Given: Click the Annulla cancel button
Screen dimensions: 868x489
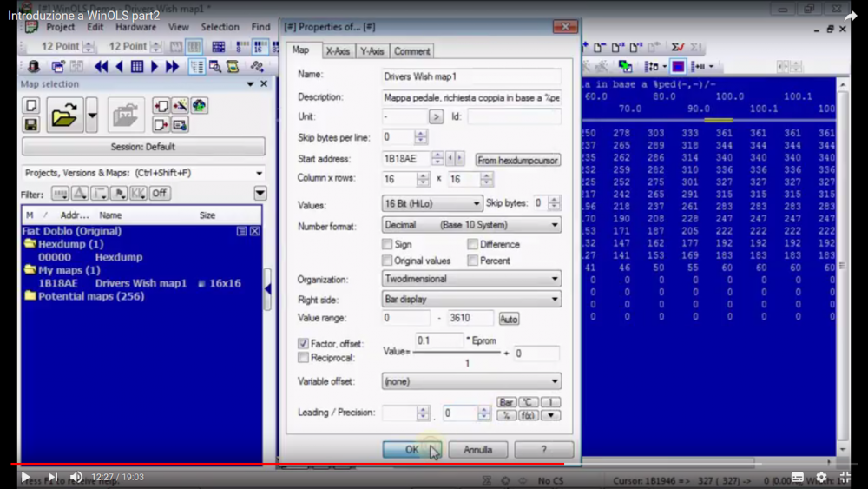Looking at the screenshot, I should click(x=477, y=450).
